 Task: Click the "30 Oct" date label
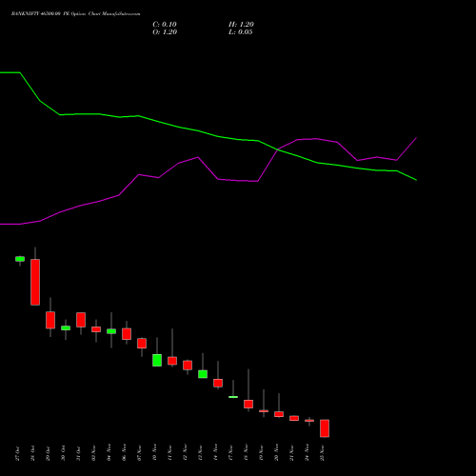pyautogui.click(x=63, y=453)
